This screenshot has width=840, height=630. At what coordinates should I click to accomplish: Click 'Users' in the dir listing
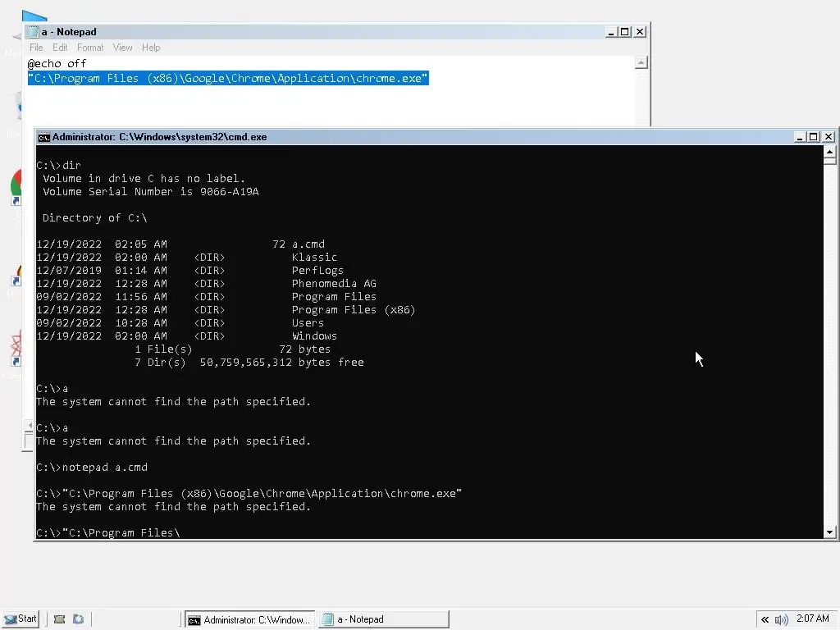tap(308, 323)
